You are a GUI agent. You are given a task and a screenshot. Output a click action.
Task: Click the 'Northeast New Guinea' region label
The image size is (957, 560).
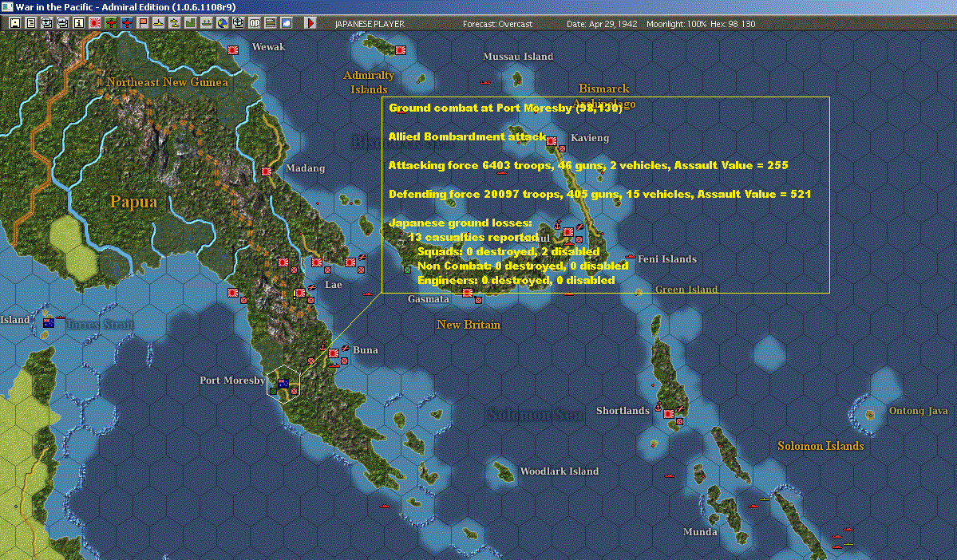click(168, 81)
